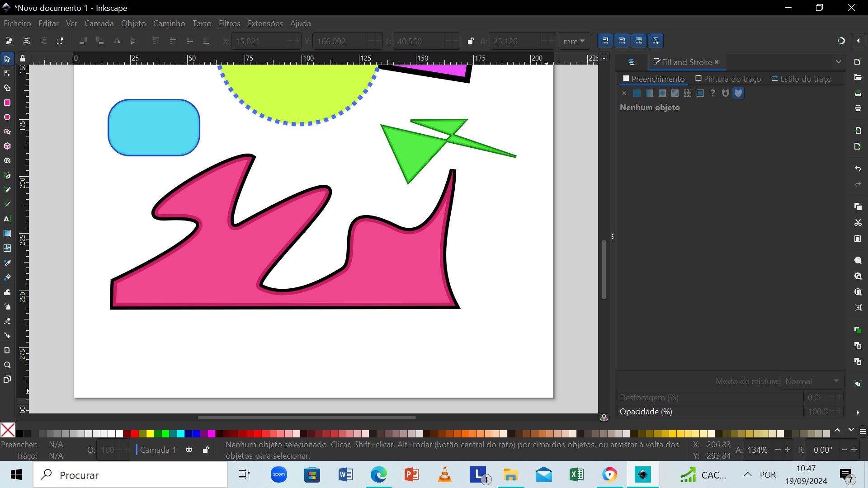
Task: Choose the Ellipse tool in toolbox
Action: point(7,117)
